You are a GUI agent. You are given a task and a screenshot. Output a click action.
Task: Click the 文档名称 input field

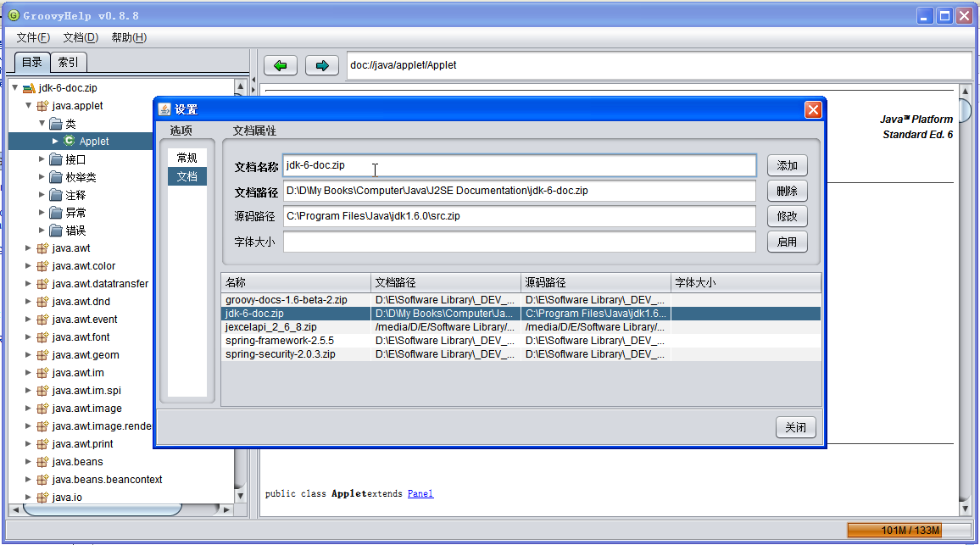520,165
